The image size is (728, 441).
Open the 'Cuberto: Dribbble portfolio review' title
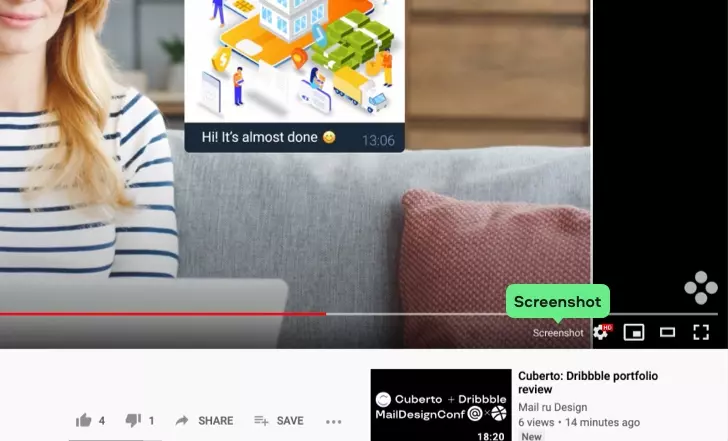tap(588, 383)
